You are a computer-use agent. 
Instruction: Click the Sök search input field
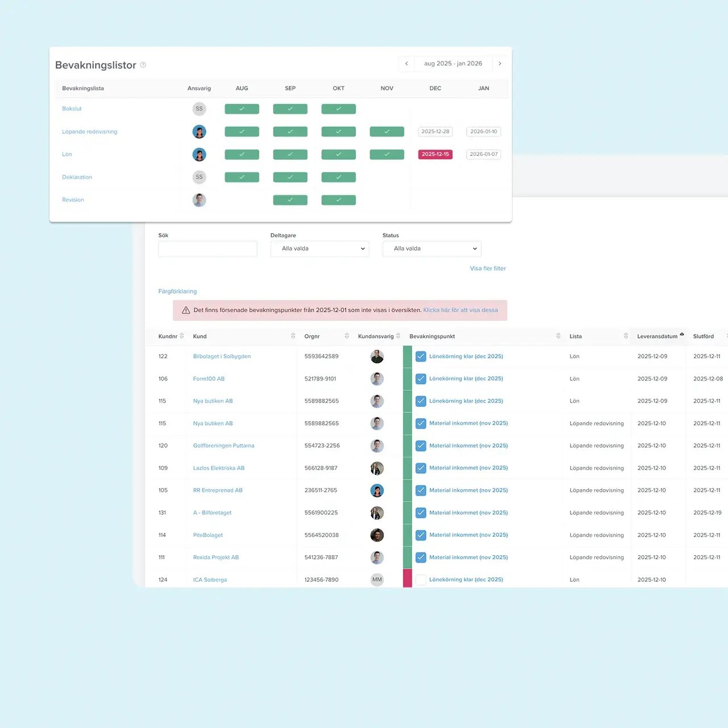(x=208, y=249)
